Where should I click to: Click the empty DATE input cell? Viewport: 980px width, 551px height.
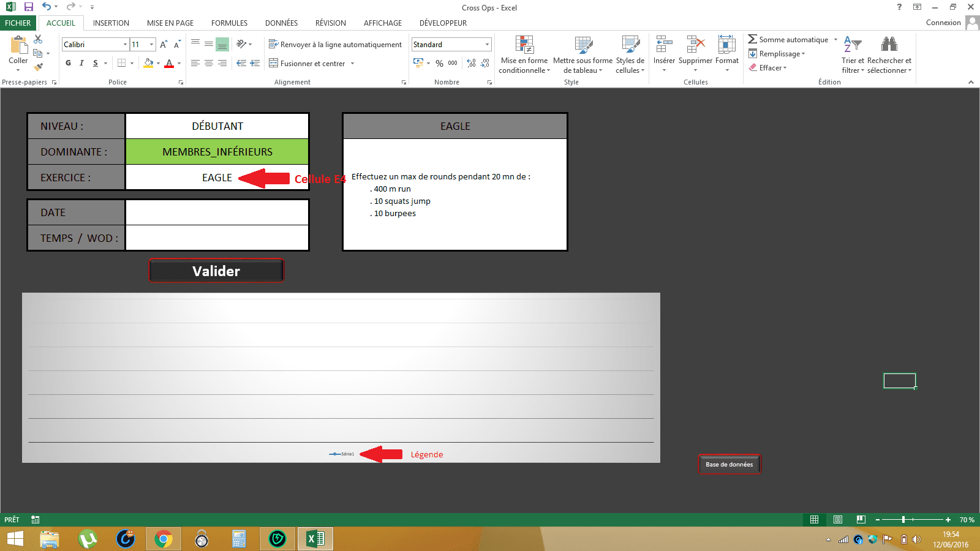click(217, 212)
